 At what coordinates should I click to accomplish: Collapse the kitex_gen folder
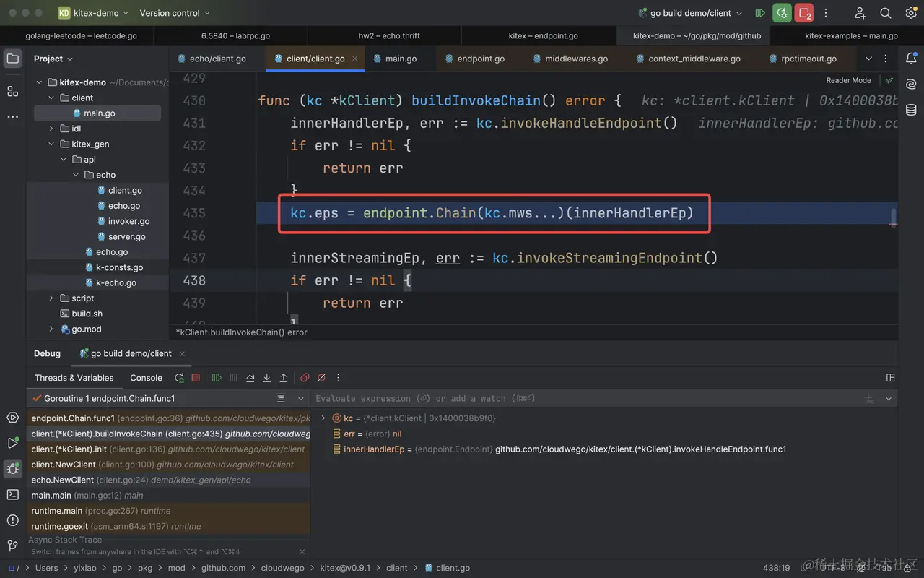pos(51,144)
